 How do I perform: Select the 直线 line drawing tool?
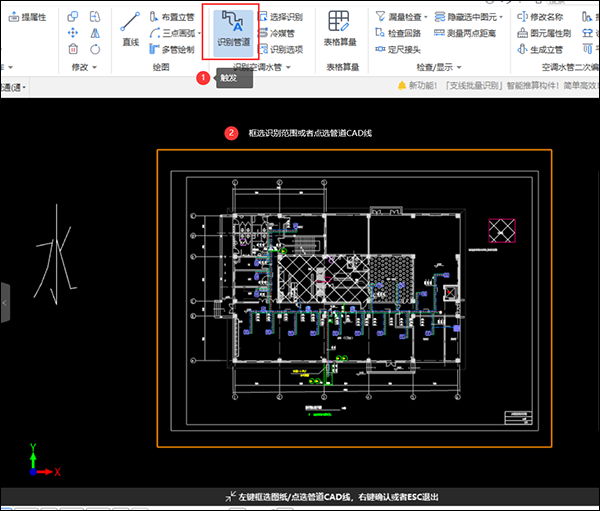(x=130, y=30)
